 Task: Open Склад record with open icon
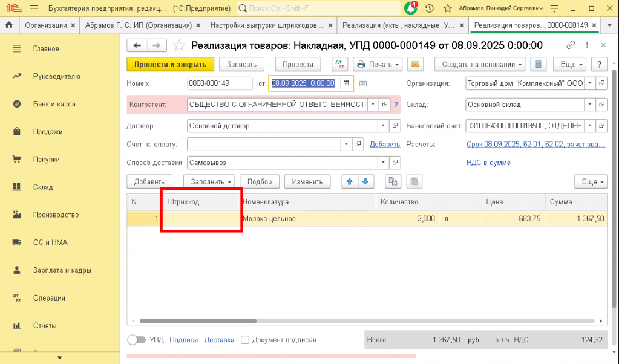[x=601, y=105]
